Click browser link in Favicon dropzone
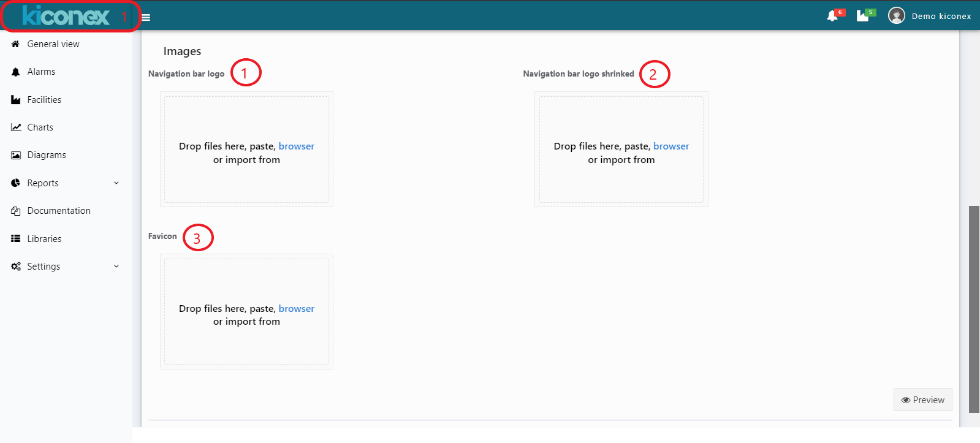Image resolution: width=980 pixels, height=443 pixels. click(297, 309)
